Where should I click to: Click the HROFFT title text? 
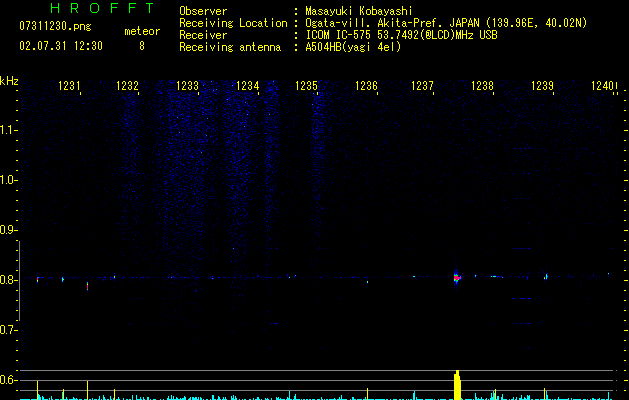point(103,8)
